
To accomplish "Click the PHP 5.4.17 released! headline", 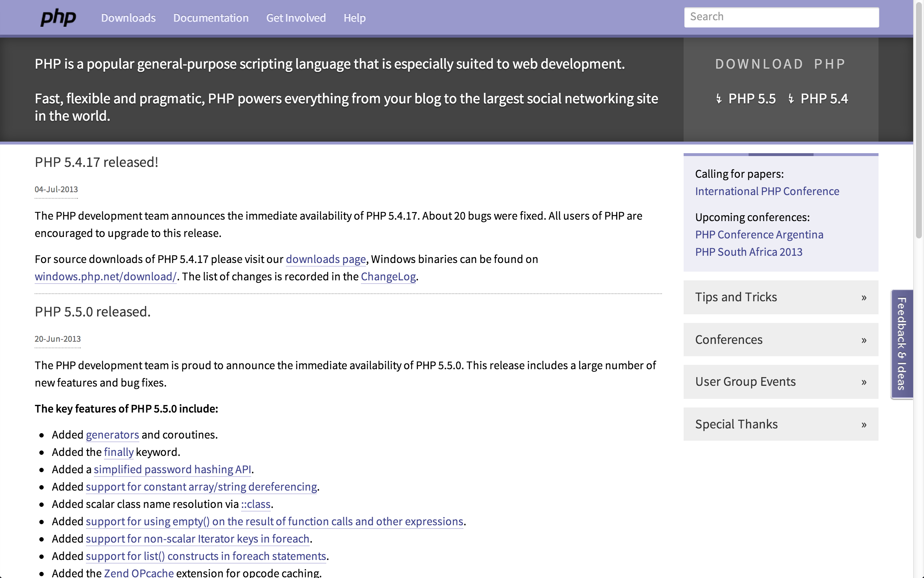I will 96,162.
